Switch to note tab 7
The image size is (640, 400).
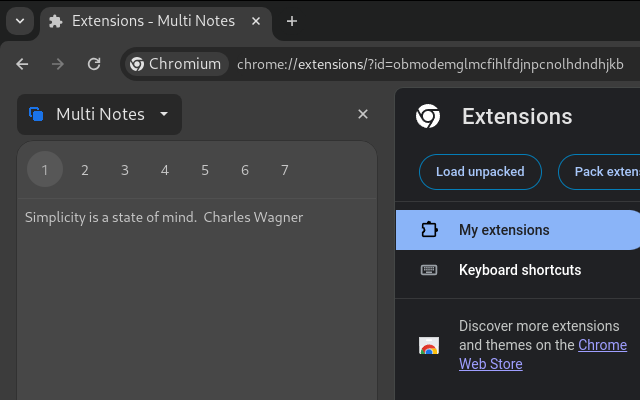pos(285,169)
